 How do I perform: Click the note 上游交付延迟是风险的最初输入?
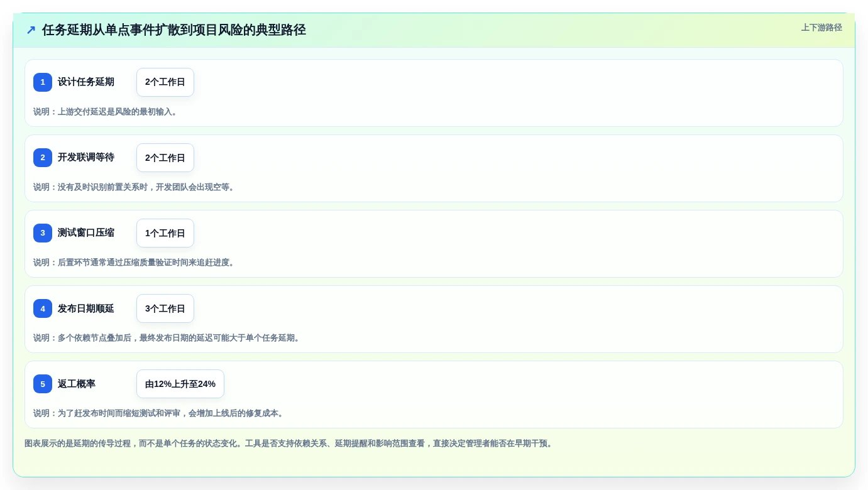(107, 112)
